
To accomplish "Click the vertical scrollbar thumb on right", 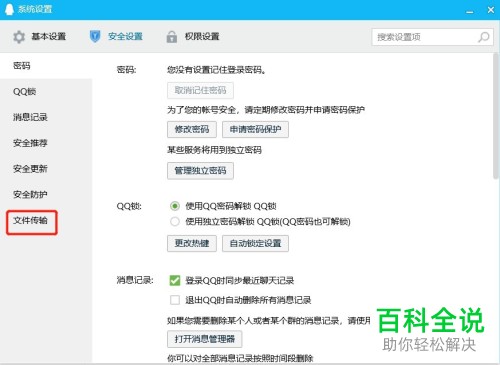I will (x=496, y=116).
